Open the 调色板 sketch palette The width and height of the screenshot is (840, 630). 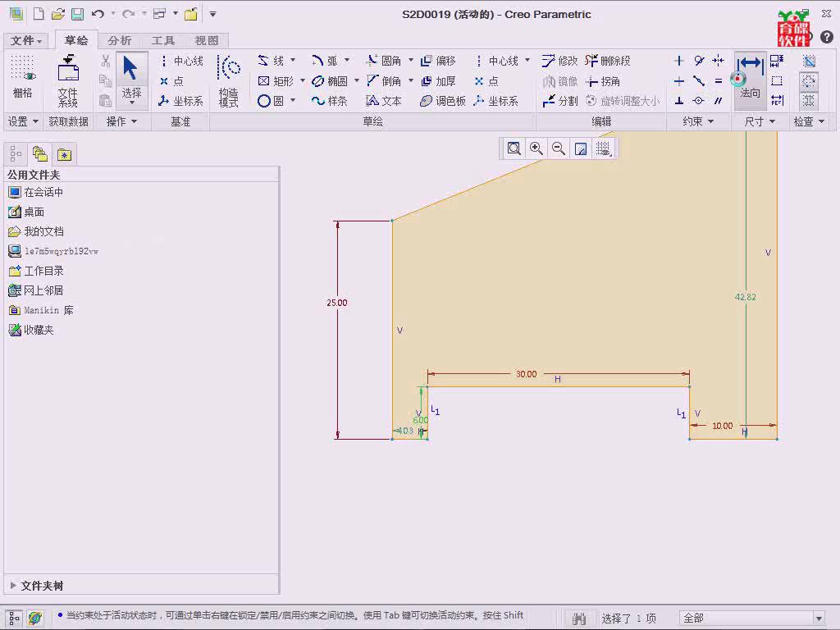pos(442,101)
